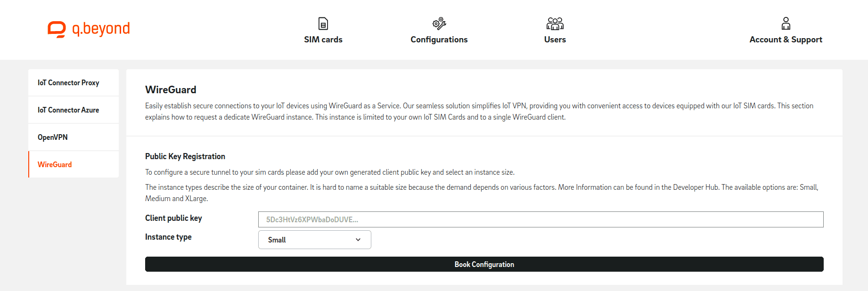868x291 pixels.
Task: Focus the Client public key input field
Action: (x=540, y=219)
